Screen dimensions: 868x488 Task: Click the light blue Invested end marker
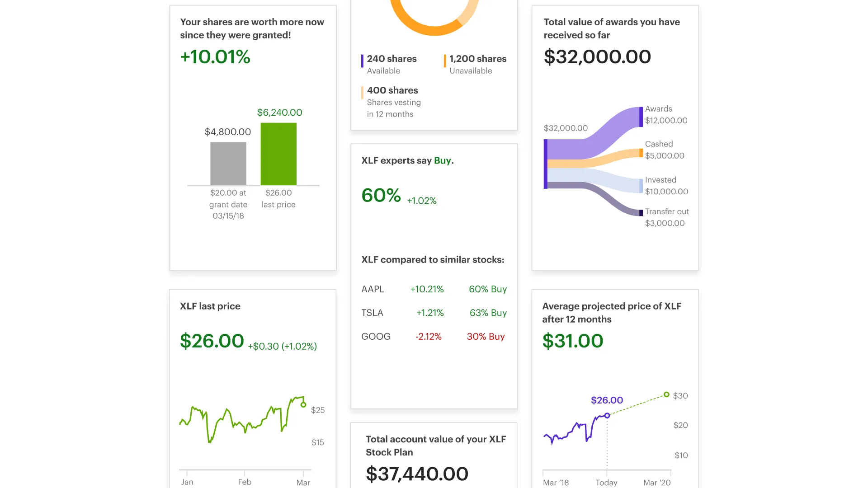tap(641, 186)
